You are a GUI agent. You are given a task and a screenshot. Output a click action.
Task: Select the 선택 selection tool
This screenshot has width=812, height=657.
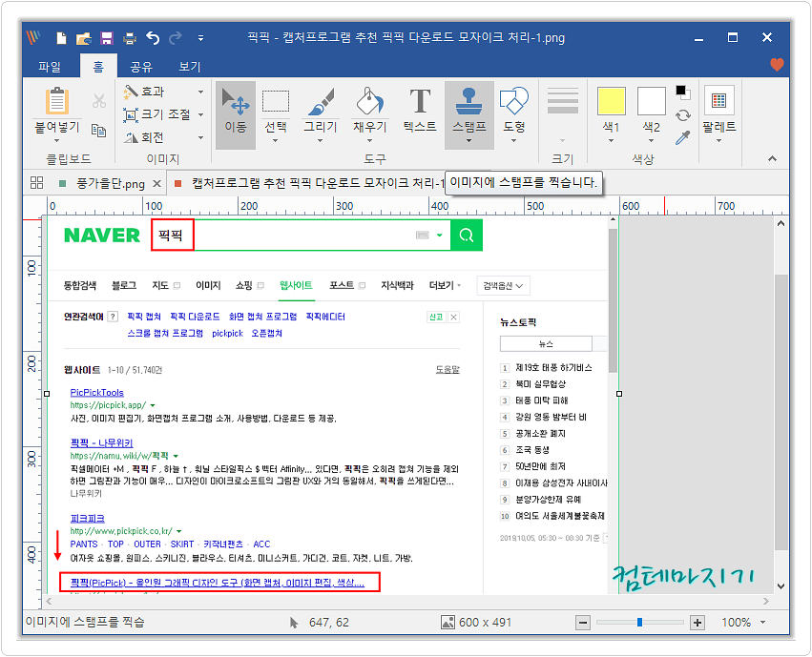pyautogui.click(x=276, y=114)
